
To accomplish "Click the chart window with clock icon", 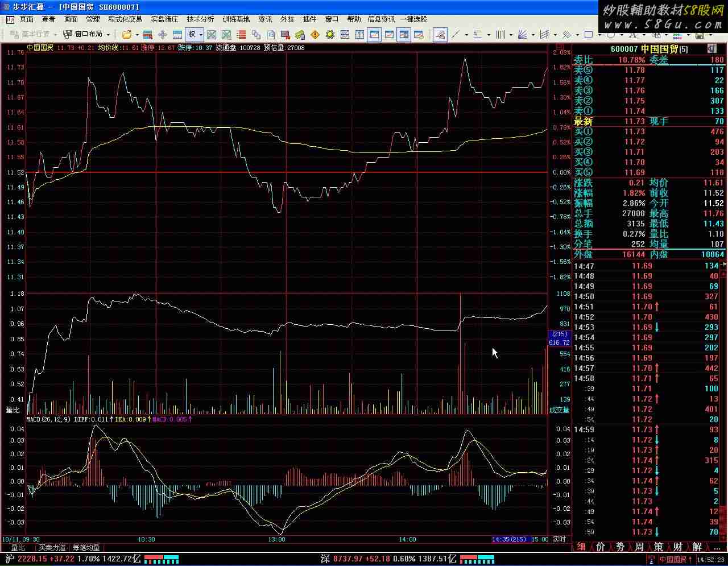I will 419,35.
